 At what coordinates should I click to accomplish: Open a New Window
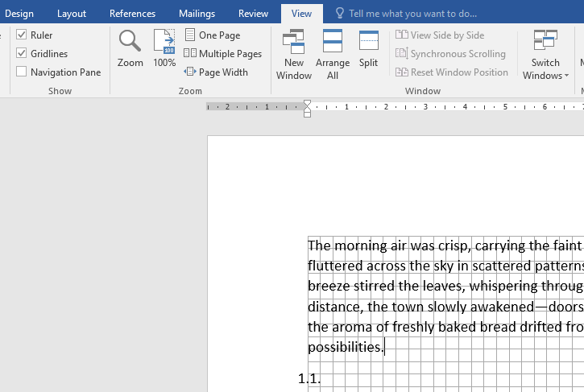click(x=294, y=55)
